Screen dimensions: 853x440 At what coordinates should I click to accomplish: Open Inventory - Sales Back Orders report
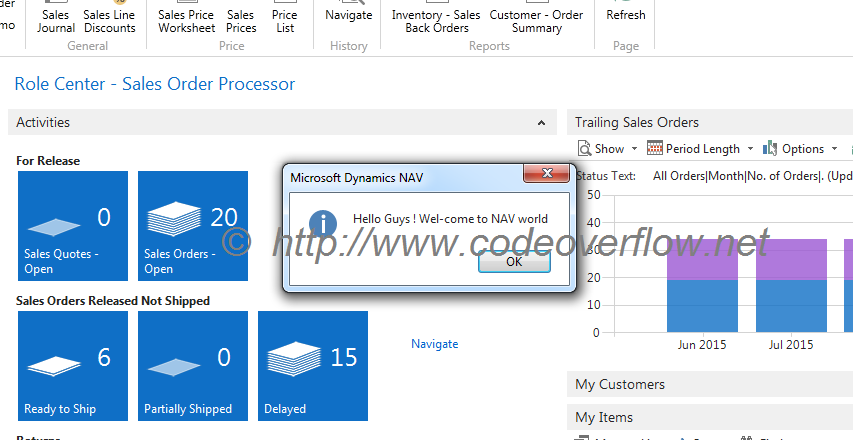point(436,16)
